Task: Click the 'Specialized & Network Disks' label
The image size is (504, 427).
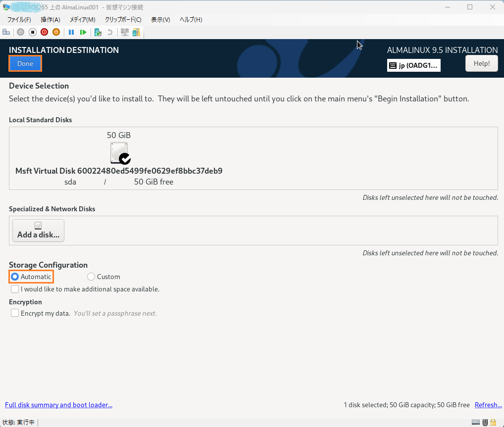Action: tap(52, 209)
